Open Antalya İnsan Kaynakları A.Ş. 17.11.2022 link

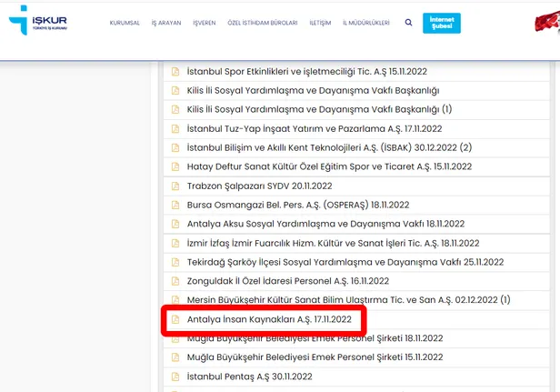[268, 319]
